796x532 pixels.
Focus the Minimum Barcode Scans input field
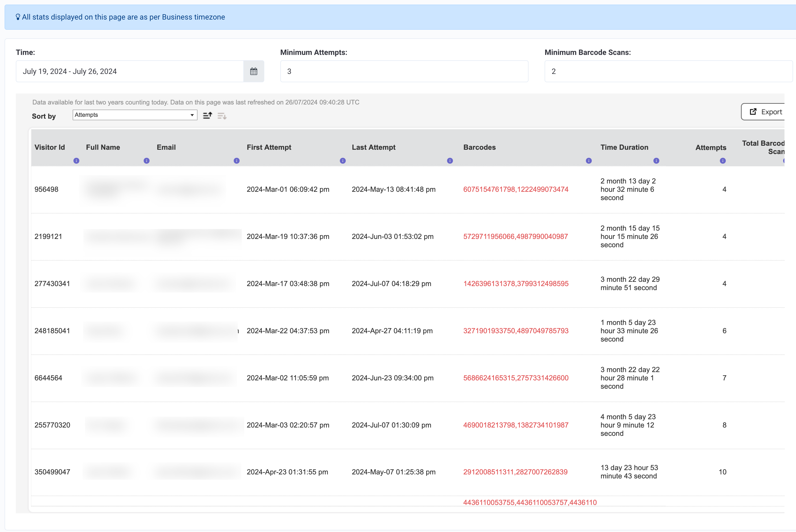(x=668, y=71)
